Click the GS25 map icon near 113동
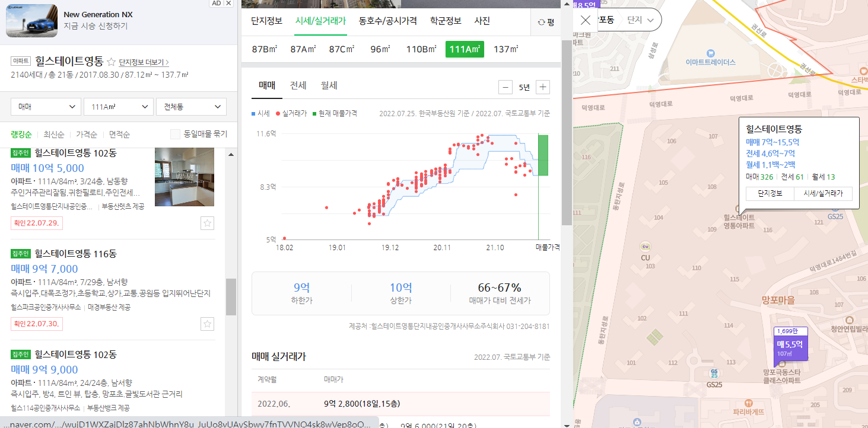The image size is (868, 428). point(714,373)
